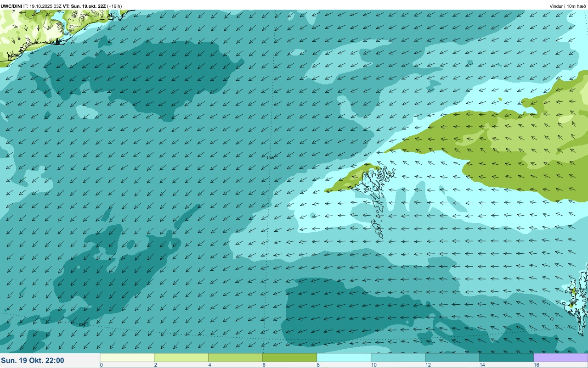588x368 pixels.
Task: Click the 4-6 green legend swatch
Action: pyautogui.click(x=235, y=357)
